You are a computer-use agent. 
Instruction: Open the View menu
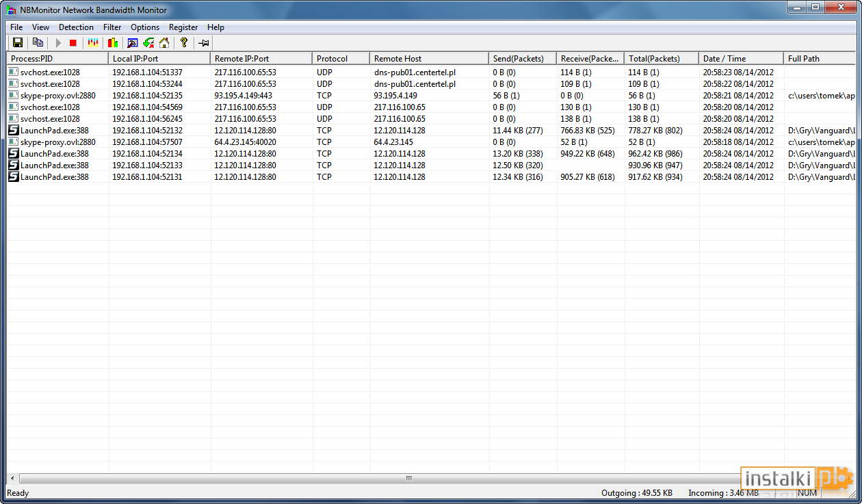click(40, 27)
